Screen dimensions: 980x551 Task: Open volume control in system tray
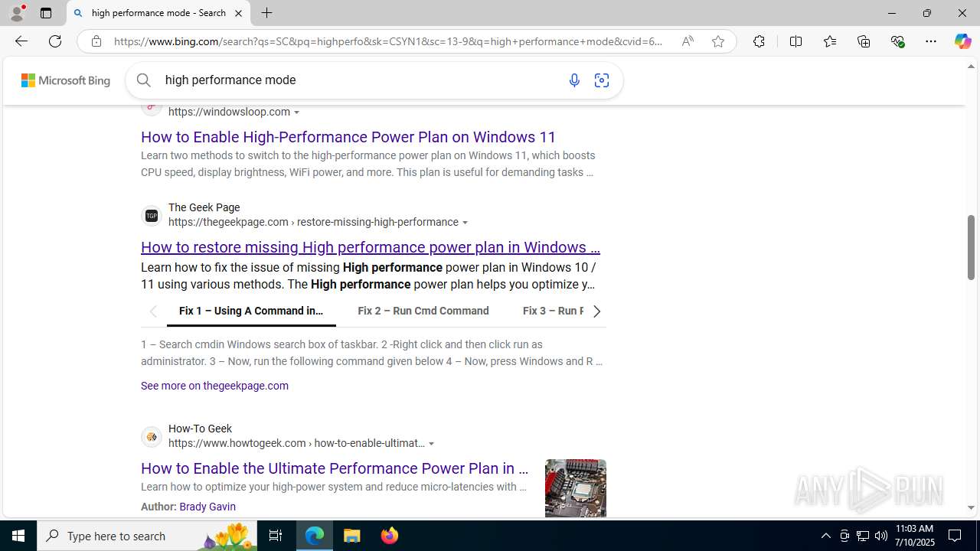[881, 536]
